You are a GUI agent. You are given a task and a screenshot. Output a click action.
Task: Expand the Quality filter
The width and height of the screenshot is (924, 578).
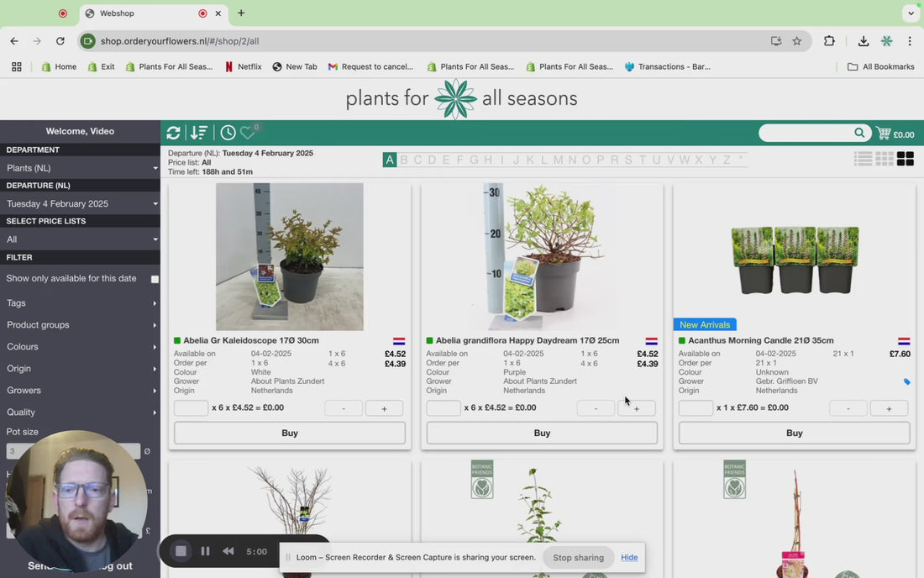(x=80, y=412)
